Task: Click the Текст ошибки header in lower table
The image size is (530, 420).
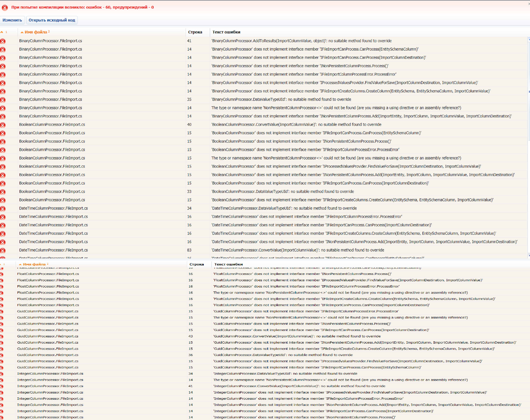Action: [228, 264]
